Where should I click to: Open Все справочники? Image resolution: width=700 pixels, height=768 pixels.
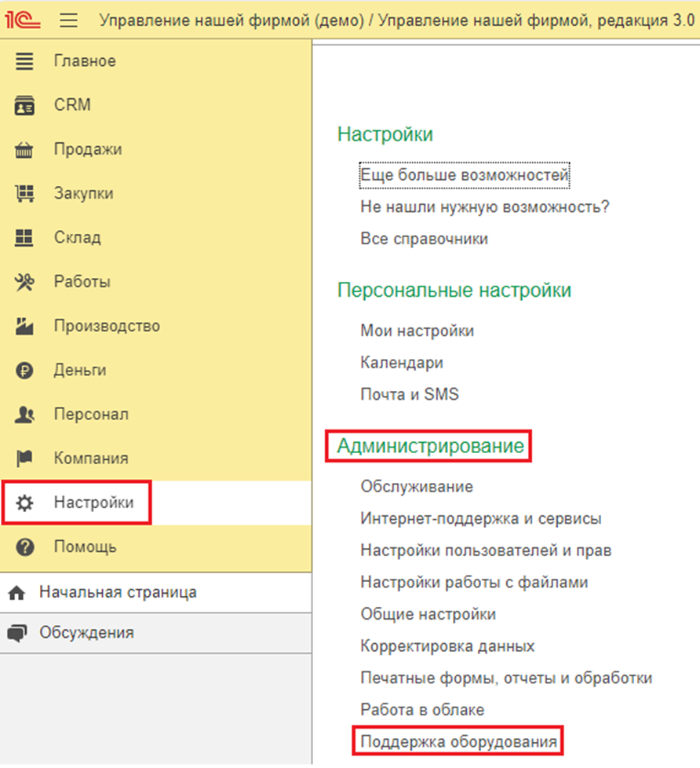[424, 239]
